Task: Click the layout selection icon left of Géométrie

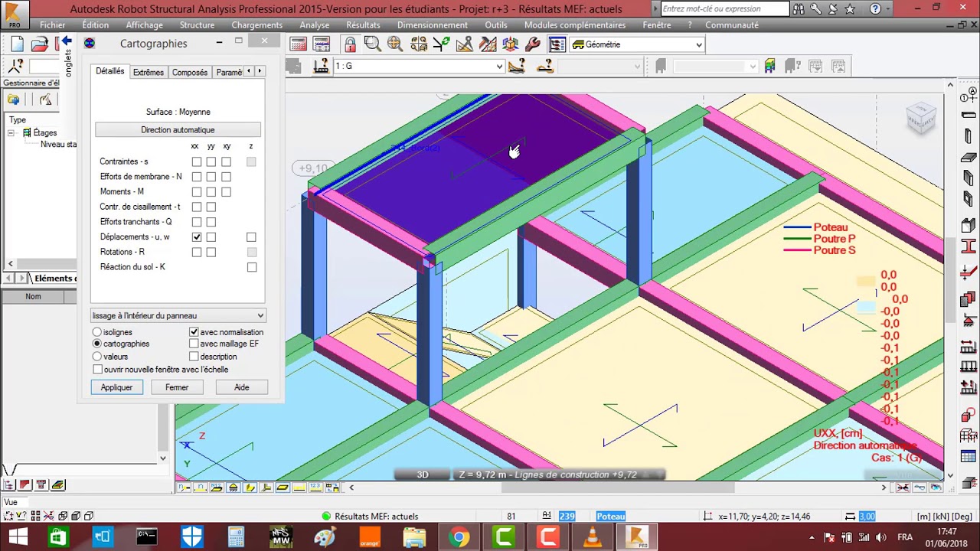Action: coord(557,44)
